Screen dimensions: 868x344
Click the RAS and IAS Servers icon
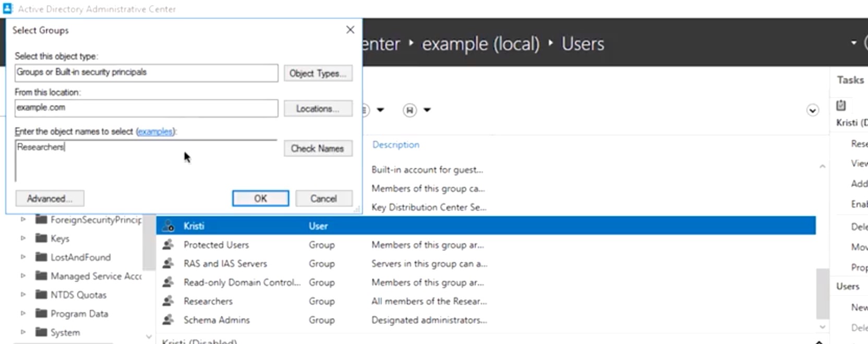(x=168, y=264)
